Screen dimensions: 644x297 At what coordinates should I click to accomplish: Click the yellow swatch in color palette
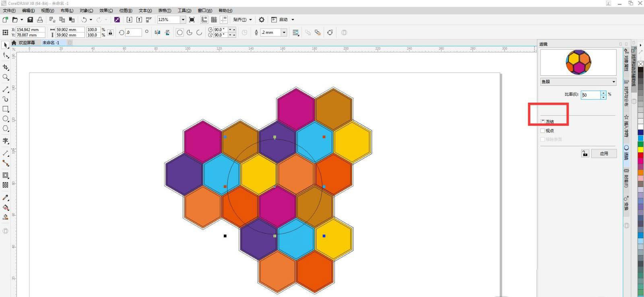coord(640,150)
